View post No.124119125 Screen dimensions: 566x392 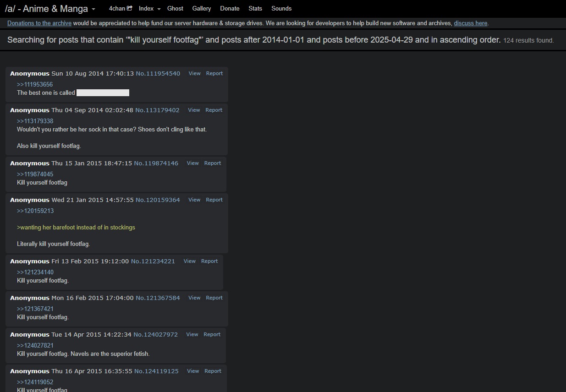coord(193,371)
